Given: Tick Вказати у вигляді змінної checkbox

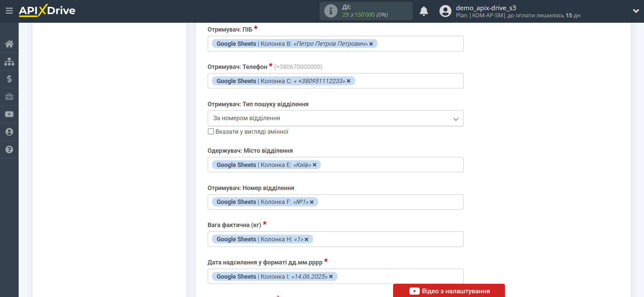Looking at the screenshot, I should pyautogui.click(x=211, y=131).
